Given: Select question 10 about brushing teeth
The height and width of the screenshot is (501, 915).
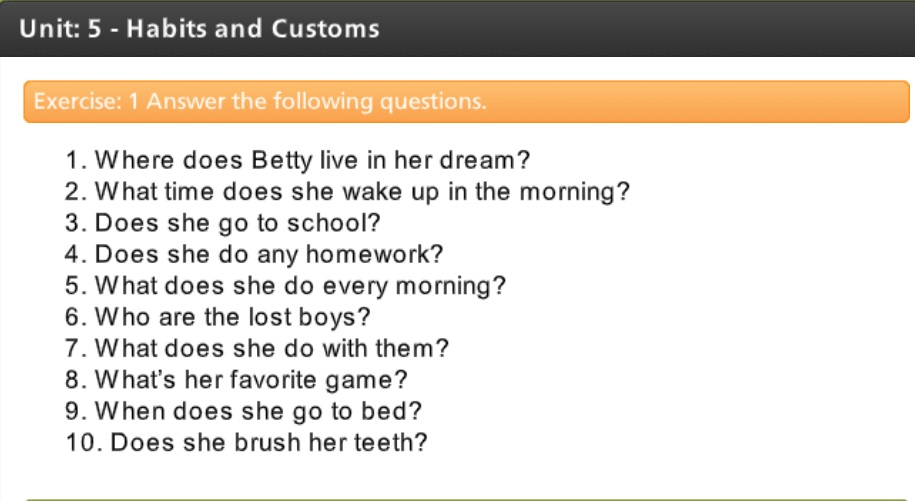Looking at the screenshot, I should 246,442.
